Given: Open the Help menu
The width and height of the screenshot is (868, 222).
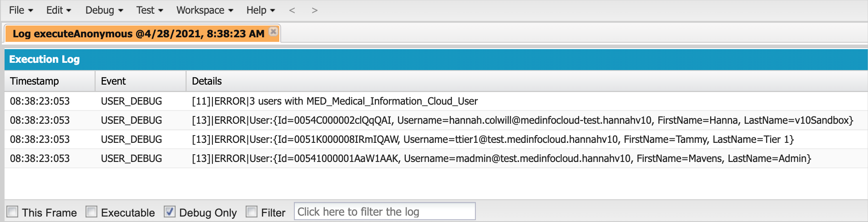Looking at the screenshot, I should click(261, 10).
